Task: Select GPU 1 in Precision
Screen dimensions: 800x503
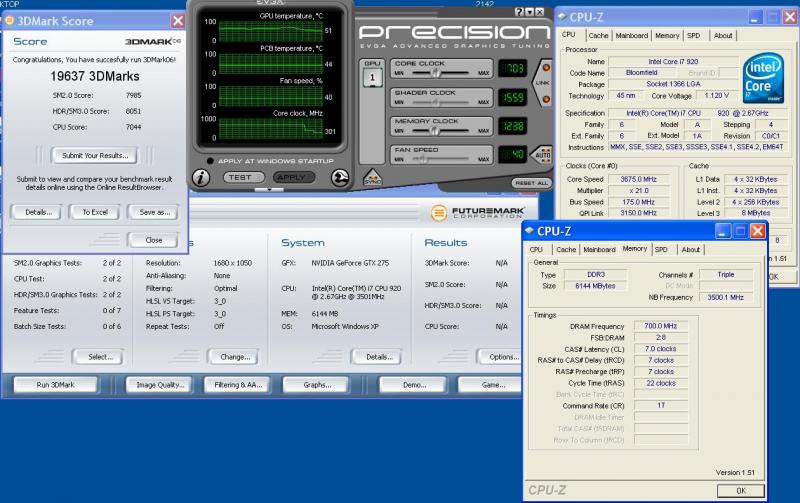Action: click(x=372, y=78)
